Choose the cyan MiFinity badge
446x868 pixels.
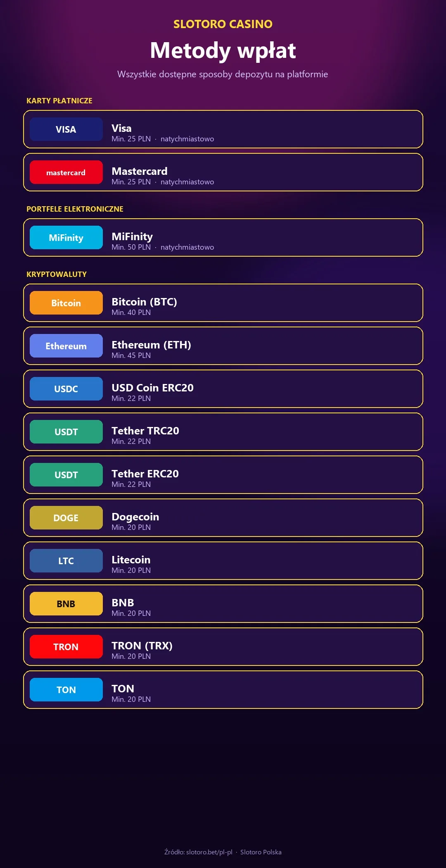pyautogui.click(x=66, y=238)
